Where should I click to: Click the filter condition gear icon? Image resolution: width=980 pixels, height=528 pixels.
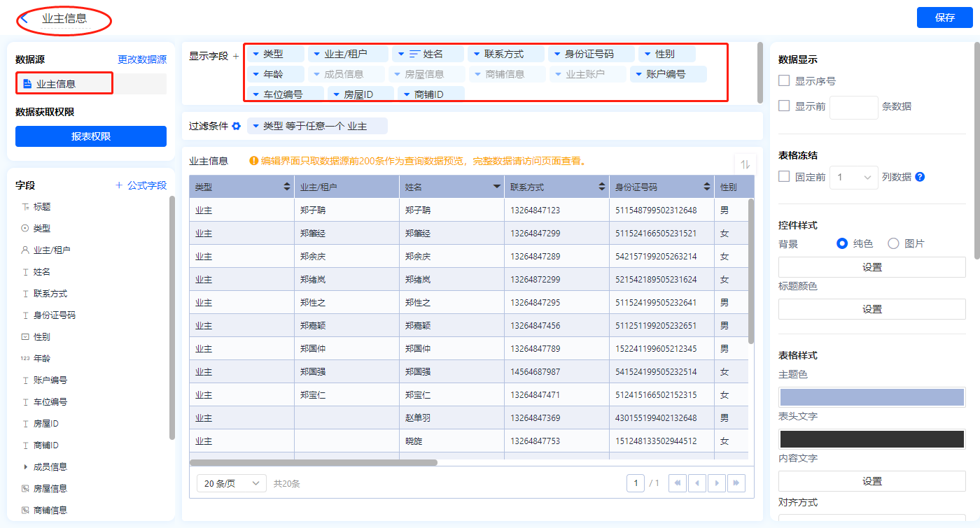pyautogui.click(x=237, y=126)
